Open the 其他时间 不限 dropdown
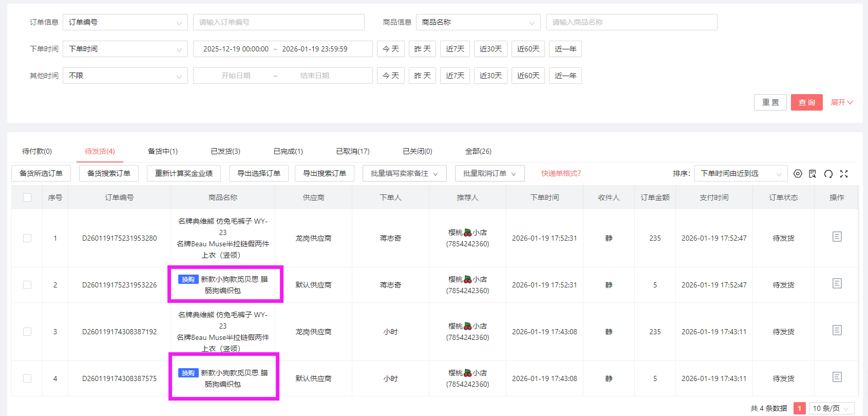This screenshot has width=868, height=416. [x=125, y=76]
